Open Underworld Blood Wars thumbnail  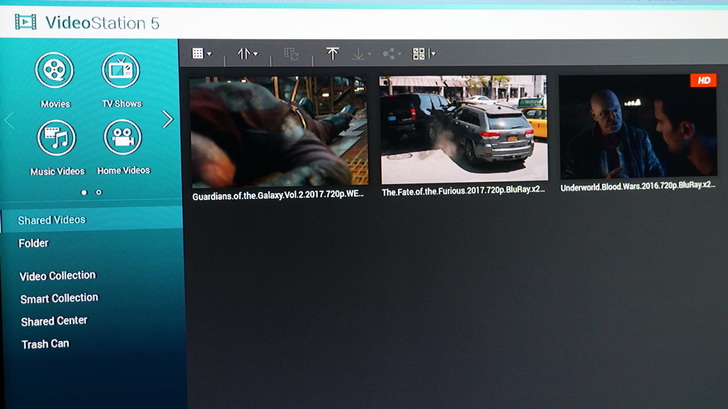coord(638,126)
